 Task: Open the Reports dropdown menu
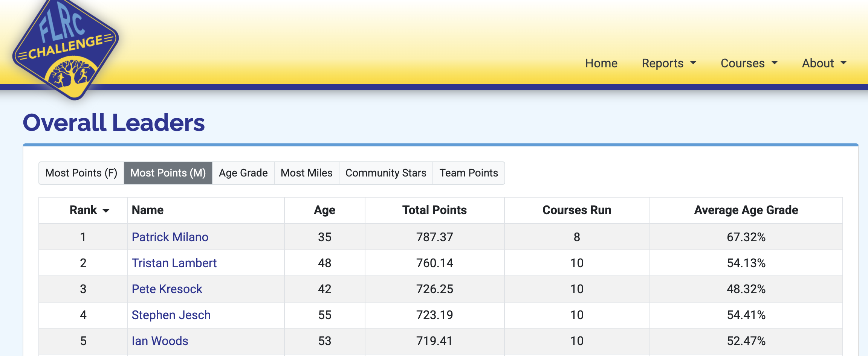[669, 63]
